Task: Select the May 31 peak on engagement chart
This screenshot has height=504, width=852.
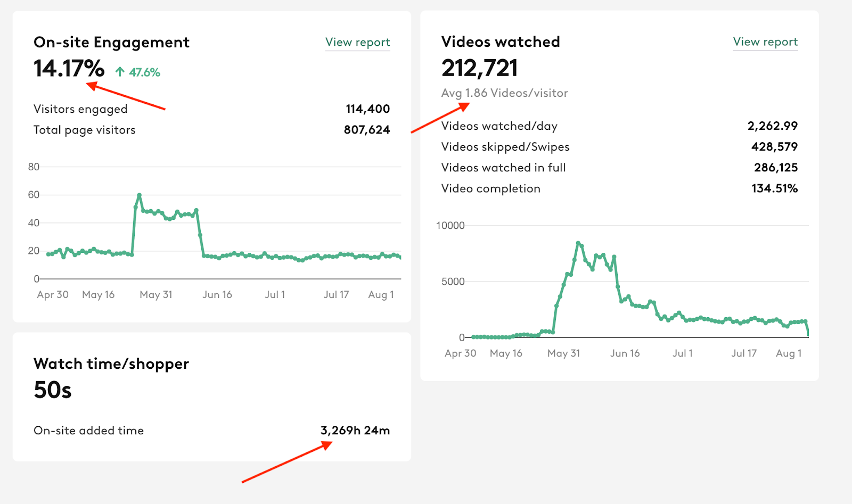Action: point(139,195)
